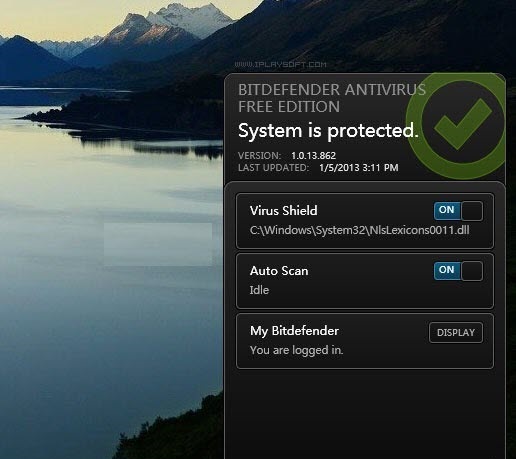This screenshot has width=516, height=459.
Task: Click the Auto Scan label
Action: [279, 271]
